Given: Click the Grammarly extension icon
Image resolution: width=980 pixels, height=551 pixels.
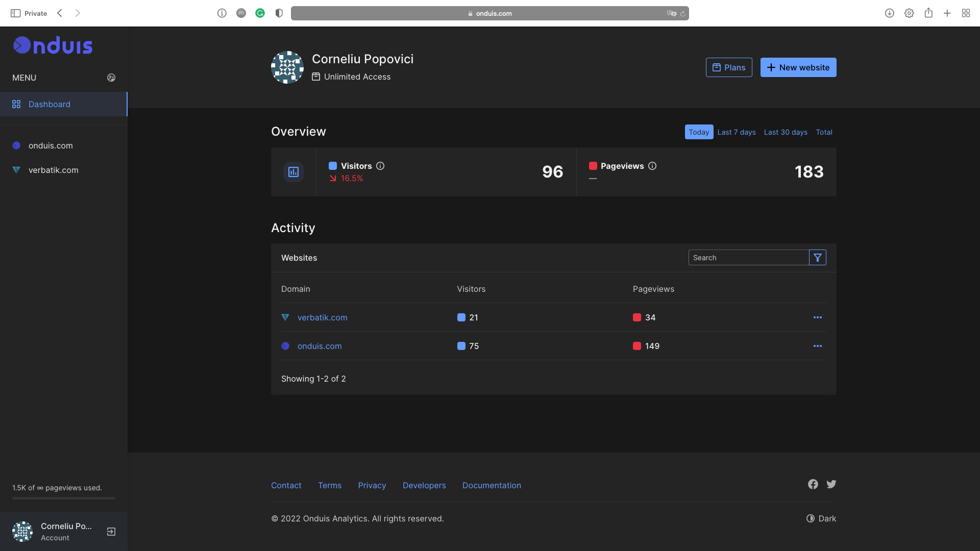Looking at the screenshot, I should 260,13.
